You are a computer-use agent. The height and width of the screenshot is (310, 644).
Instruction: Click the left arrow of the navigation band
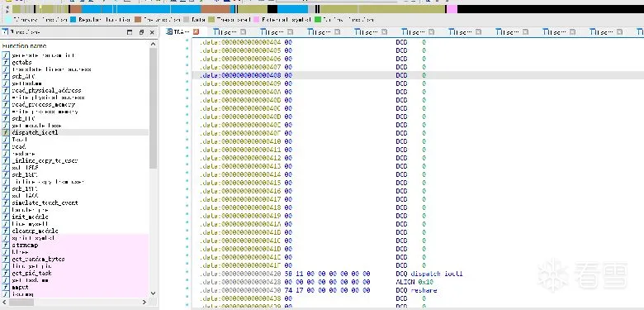[7, 7]
